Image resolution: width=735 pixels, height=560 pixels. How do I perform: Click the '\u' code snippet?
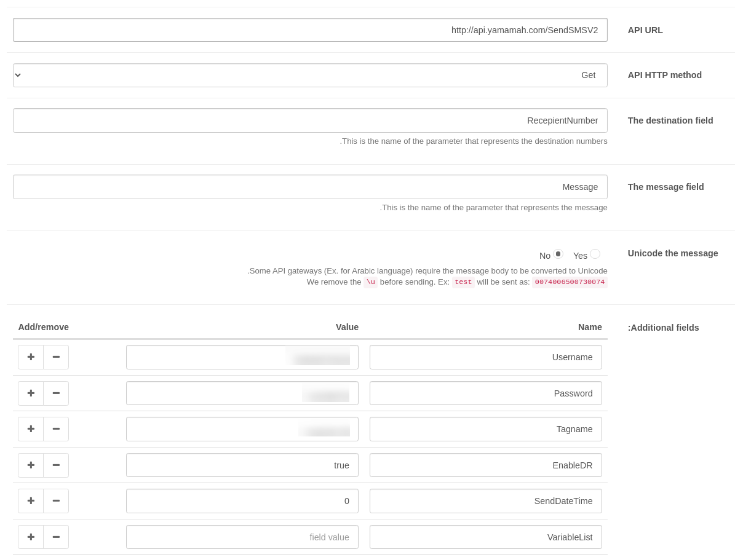tap(370, 282)
